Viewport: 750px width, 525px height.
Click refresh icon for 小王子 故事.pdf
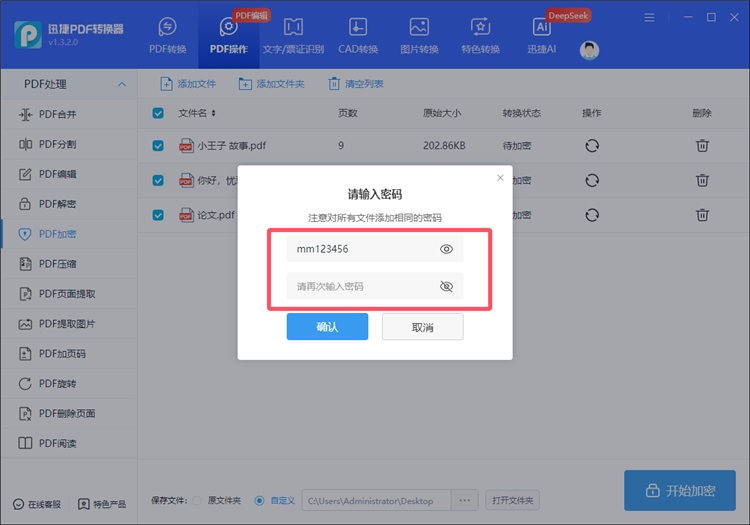[592, 146]
